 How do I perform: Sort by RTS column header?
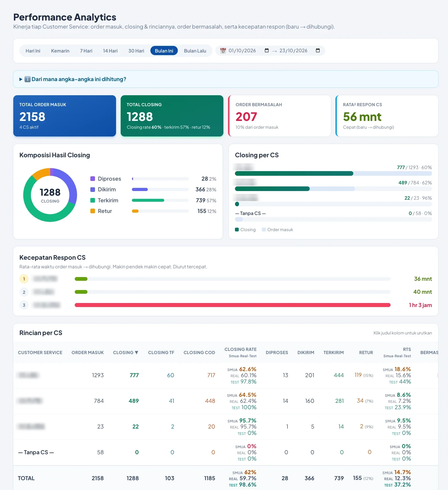pyautogui.click(x=397, y=352)
